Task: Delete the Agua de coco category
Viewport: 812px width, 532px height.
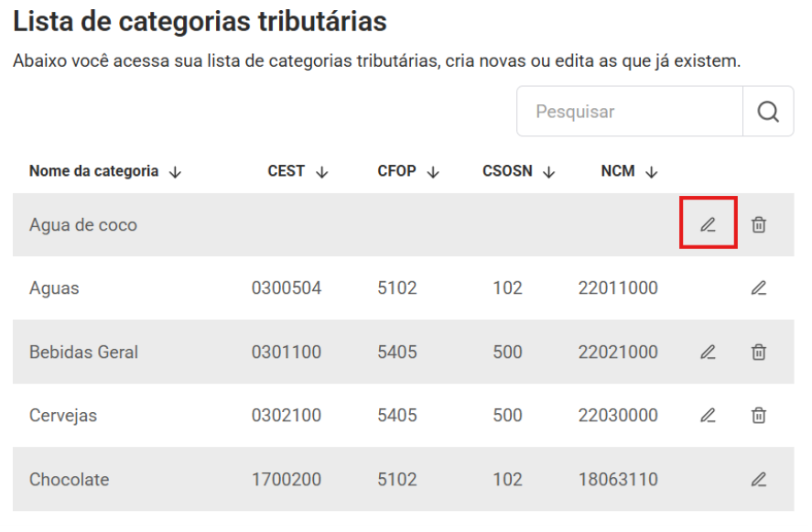Action: click(758, 224)
